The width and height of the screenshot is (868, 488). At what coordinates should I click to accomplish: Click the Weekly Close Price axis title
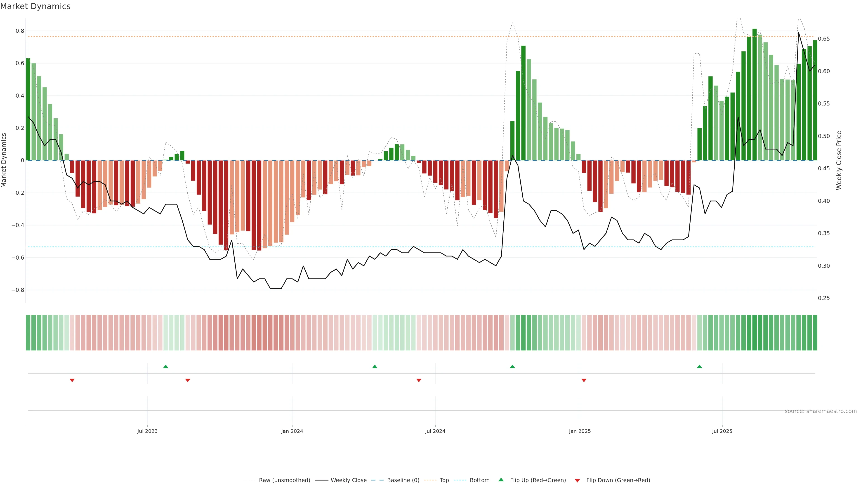click(x=839, y=160)
